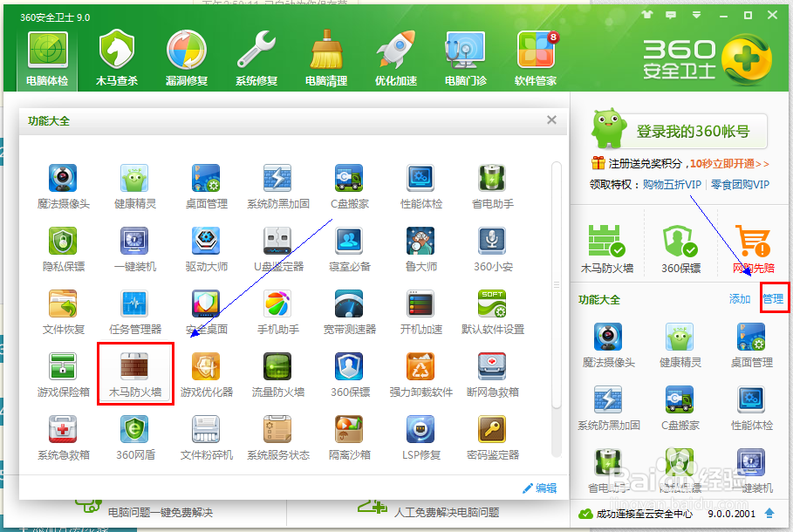Open 密码鉴定器 tool
793x532 pixels.
click(493, 438)
